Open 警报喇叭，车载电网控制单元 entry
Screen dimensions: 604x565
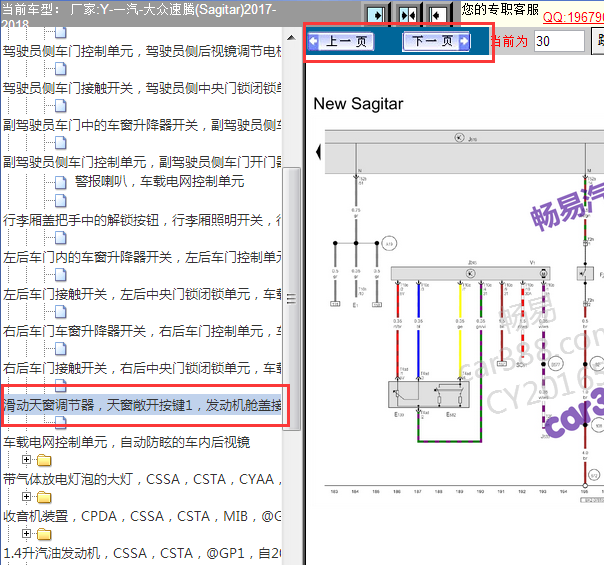pos(159,181)
